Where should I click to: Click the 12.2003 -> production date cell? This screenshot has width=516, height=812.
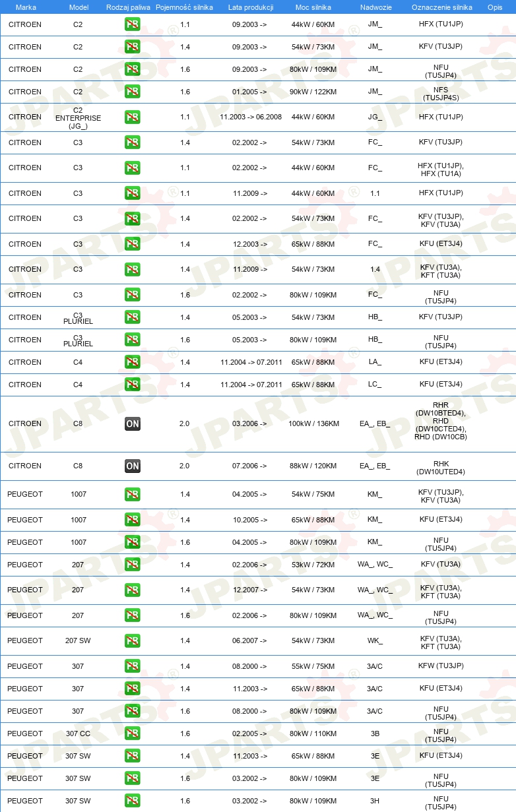[249, 244]
